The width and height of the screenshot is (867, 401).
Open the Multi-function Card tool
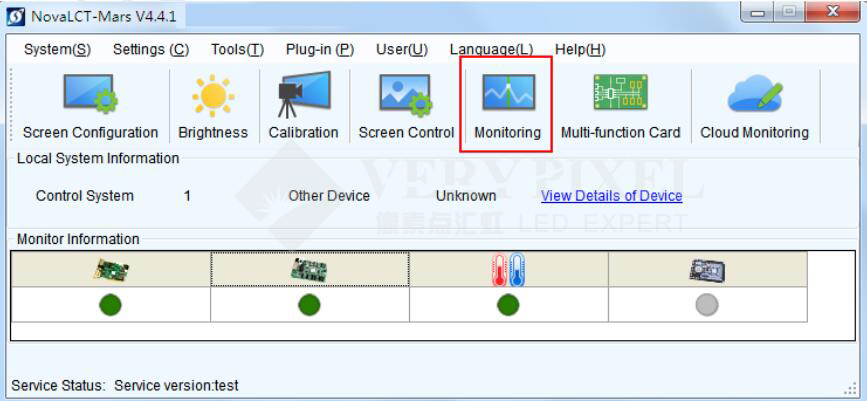pyautogui.click(x=620, y=107)
